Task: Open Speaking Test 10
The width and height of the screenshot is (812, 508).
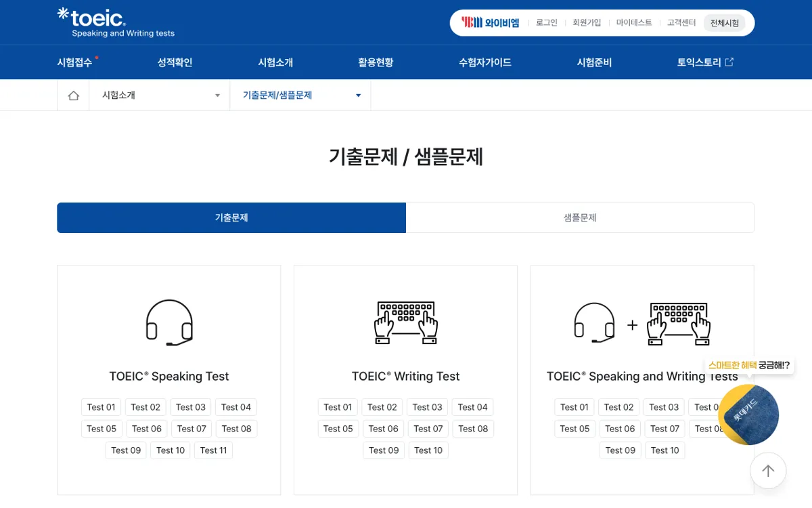Action: click(x=171, y=450)
